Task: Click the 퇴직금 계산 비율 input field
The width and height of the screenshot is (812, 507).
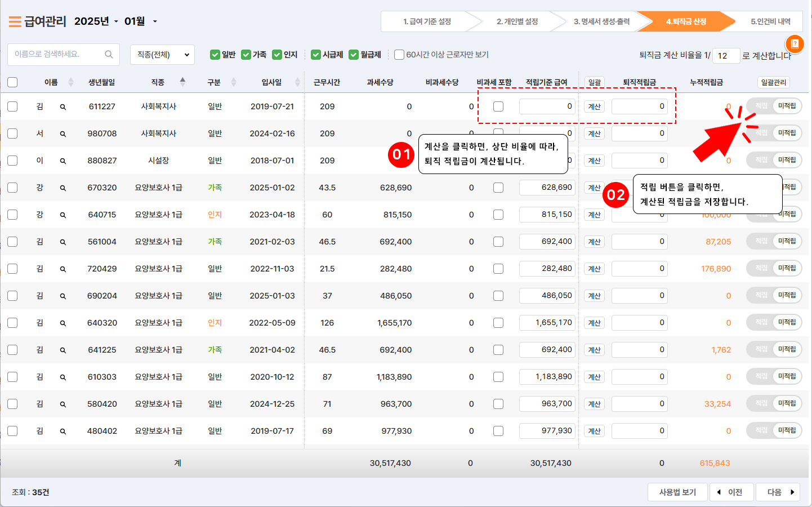Action: 725,56
